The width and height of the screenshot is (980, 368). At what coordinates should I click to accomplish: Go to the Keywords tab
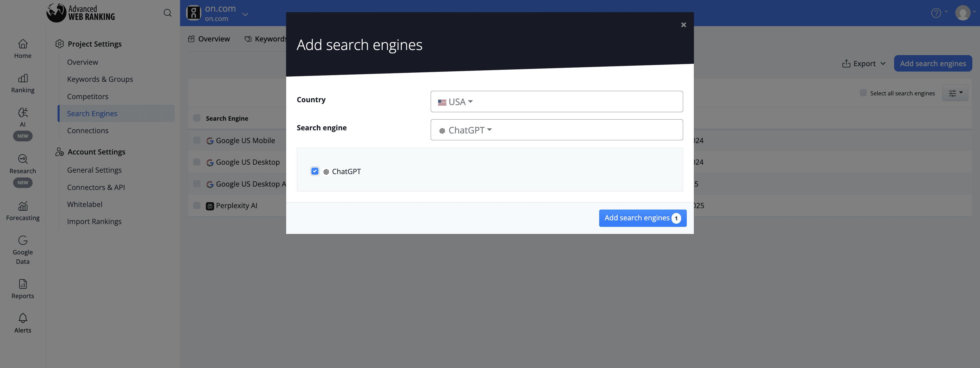tap(265, 39)
